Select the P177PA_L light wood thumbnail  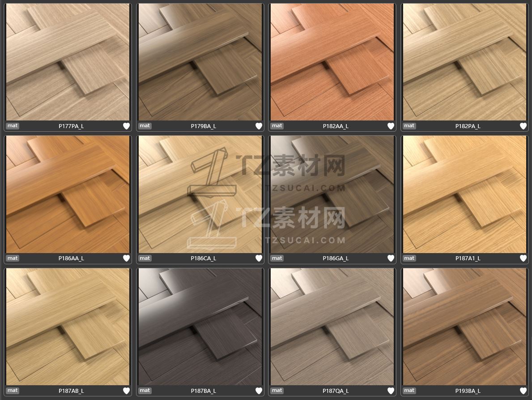[x=68, y=62]
